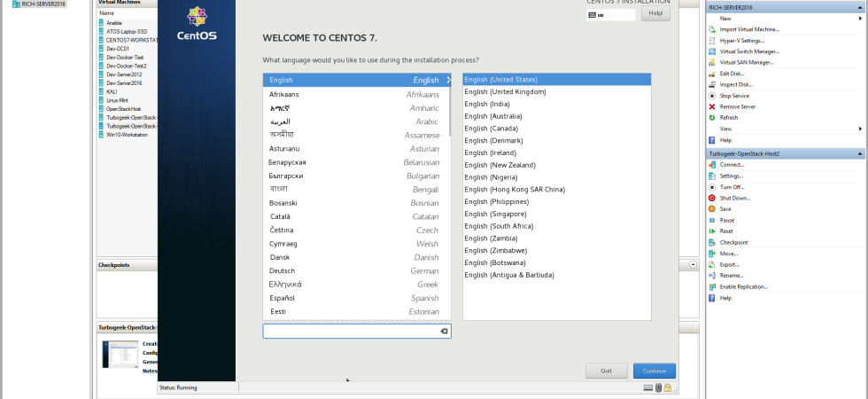Select English (United Kingdom) locale
The width and height of the screenshot is (868, 399).
point(557,91)
